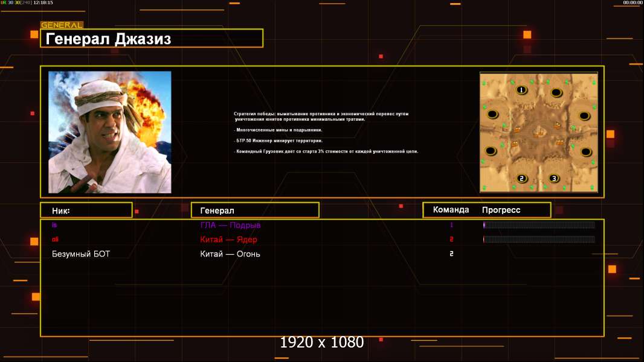Click the green supply marker in the minimap's top-left corner
Screen dimensions: 644x362
484,83
